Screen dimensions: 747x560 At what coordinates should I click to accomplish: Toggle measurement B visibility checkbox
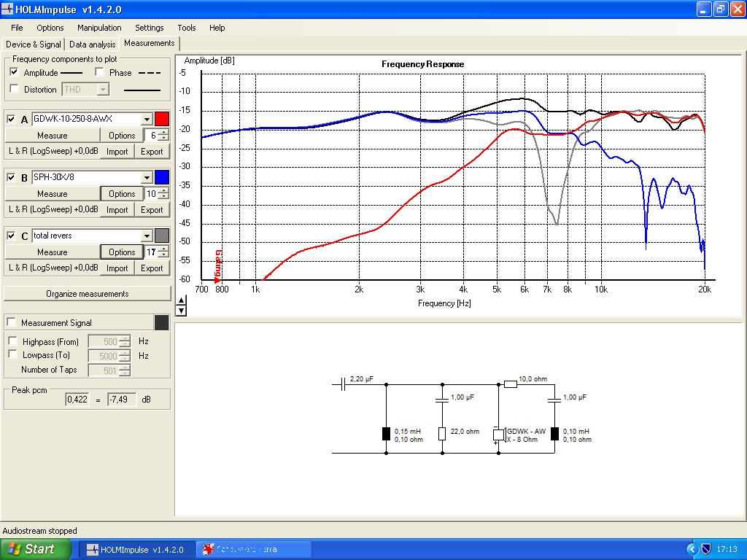tap(12, 178)
